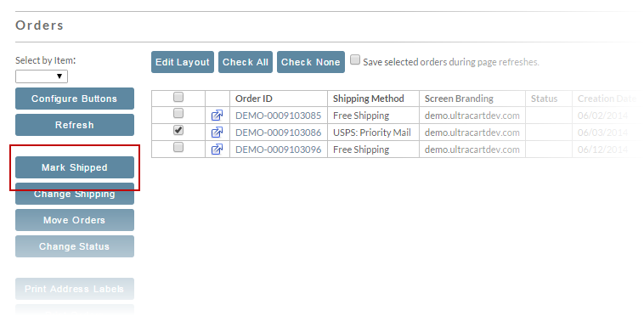644x316 pixels.
Task: Tick the checkbox for order DEMO-0009103096
Action: point(178,147)
